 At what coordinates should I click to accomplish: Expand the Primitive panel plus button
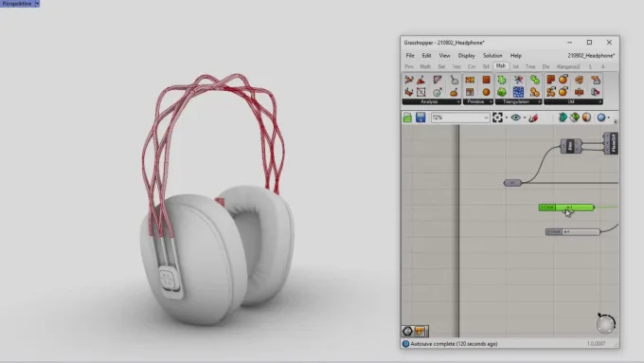[491, 102]
